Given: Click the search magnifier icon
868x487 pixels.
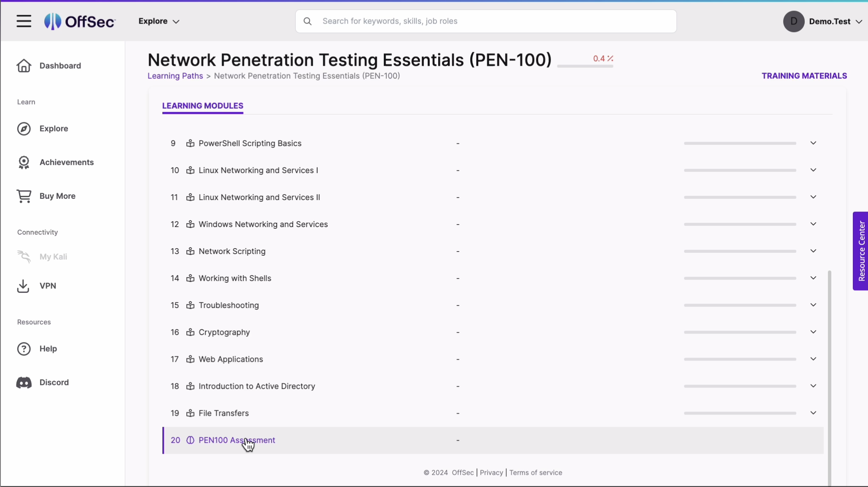Looking at the screenshot, I should tap(308, 21).
